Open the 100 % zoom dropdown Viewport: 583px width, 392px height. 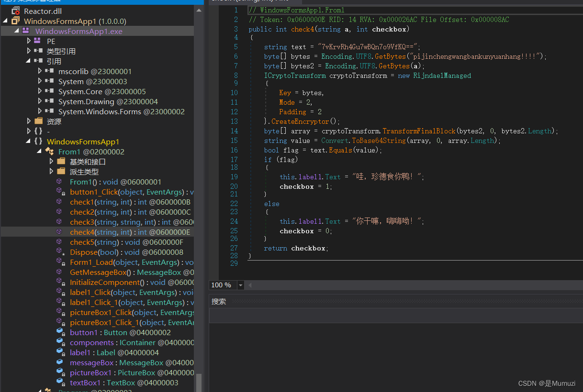(240, 285)
